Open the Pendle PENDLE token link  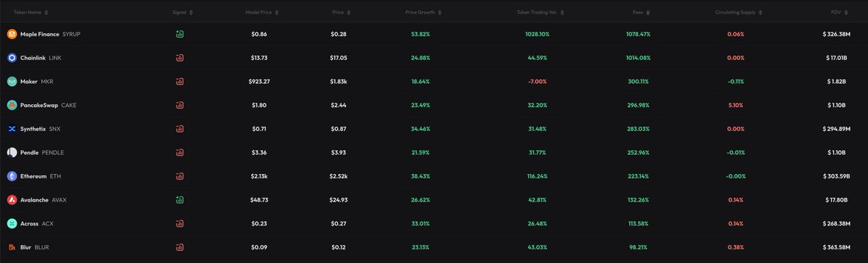click(43, 152)
